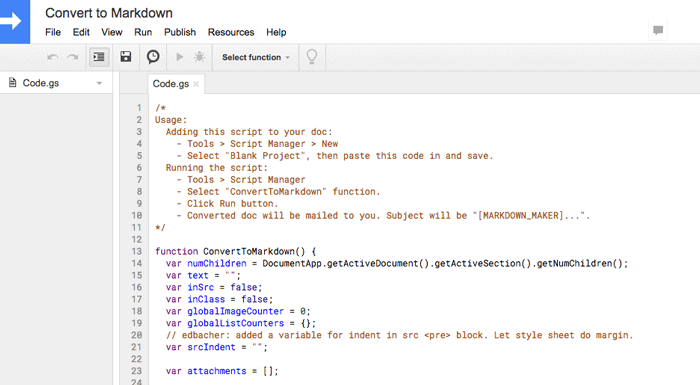Click the project title Convert to Markdown
Image resolution: width=700 pixels, height=385 pixels.
click(109, 13)
